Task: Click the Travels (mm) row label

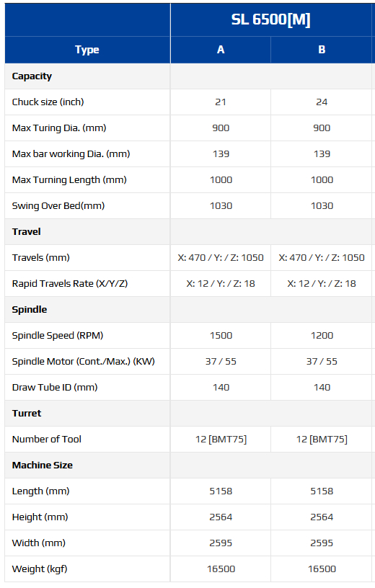Action: [x=41, y=258]
